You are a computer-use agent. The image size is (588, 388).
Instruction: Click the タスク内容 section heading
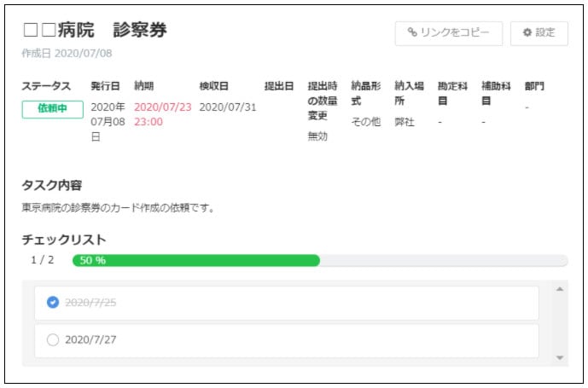coord(51,185)
